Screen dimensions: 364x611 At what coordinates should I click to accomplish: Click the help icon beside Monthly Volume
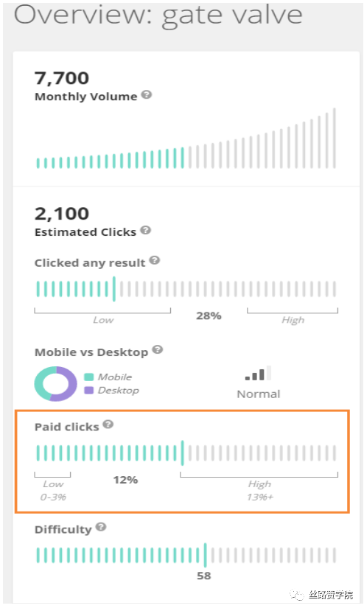coord(147,94)
